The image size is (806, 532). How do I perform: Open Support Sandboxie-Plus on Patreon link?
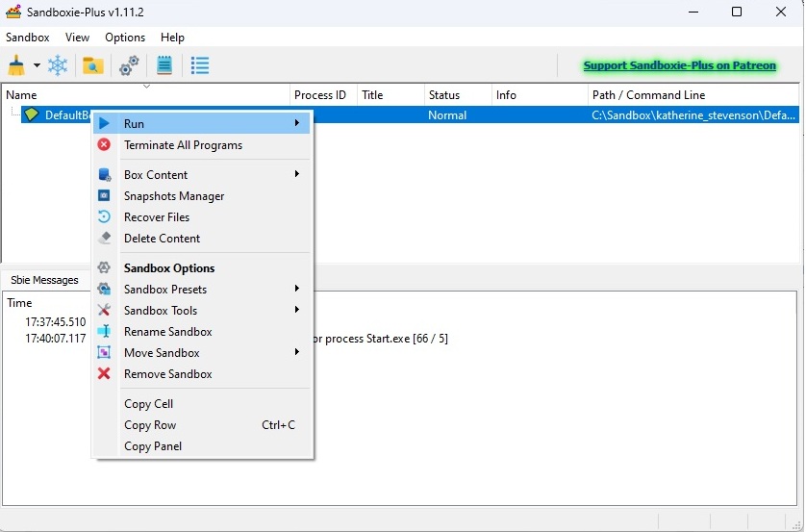(679, 65)
